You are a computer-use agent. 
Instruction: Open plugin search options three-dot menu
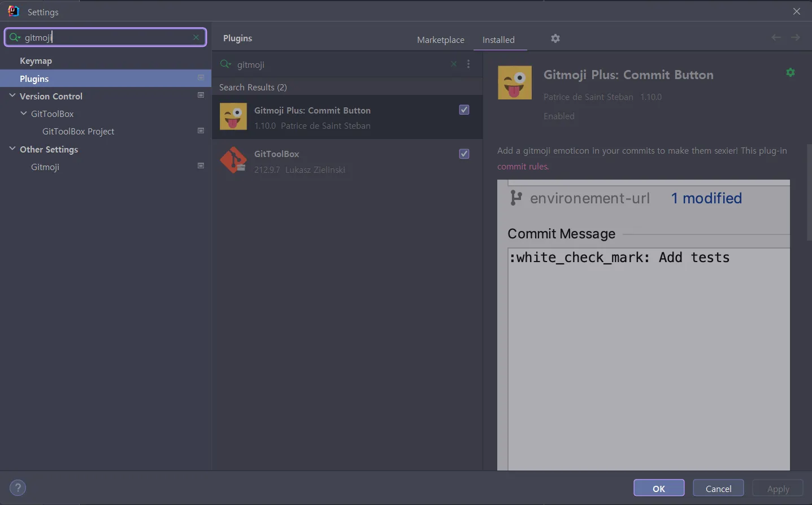468,64
